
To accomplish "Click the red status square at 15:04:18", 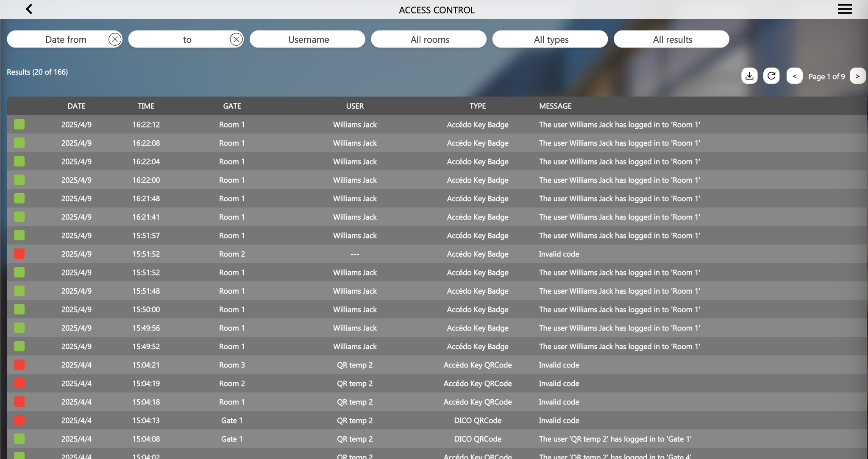I will [19, 402].
